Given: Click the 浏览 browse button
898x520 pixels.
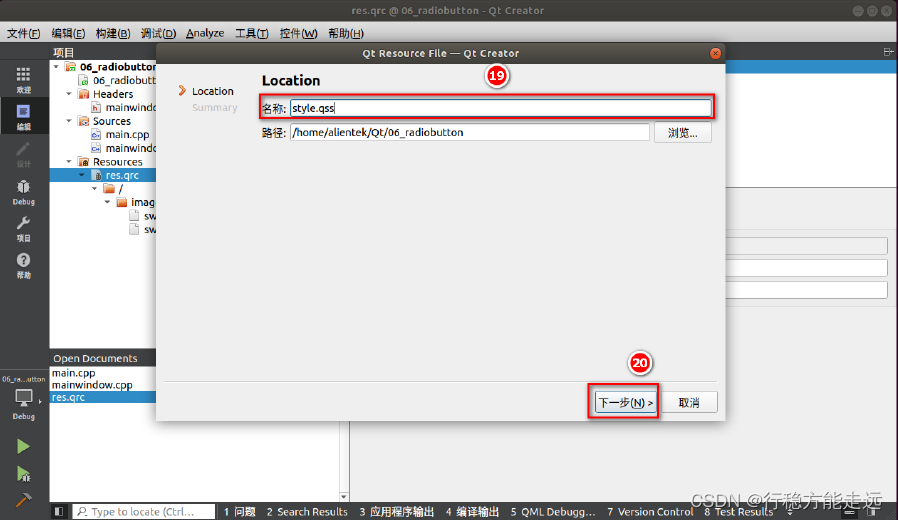Looking at the screenshot, I should point(683,133).
